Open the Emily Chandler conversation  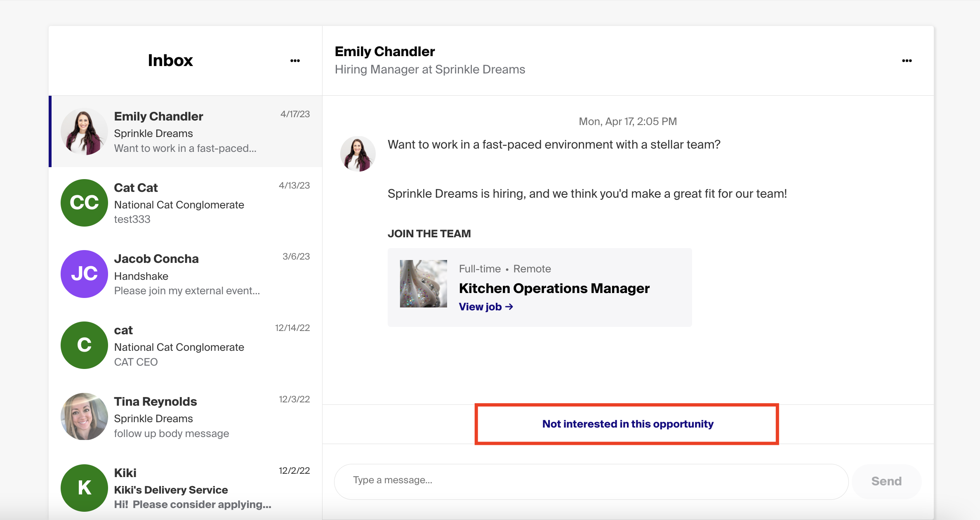pos(186,132)
